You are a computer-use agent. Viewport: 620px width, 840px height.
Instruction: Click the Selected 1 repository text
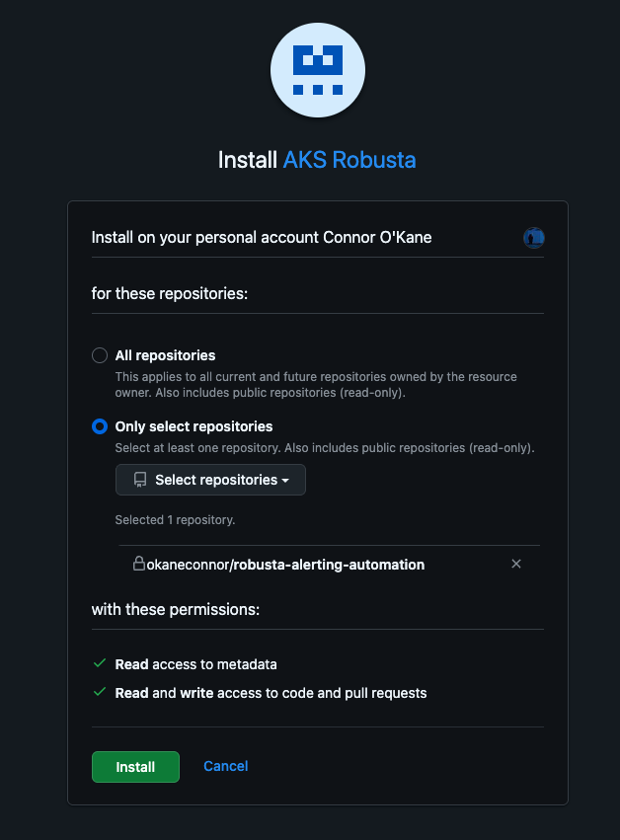[x=175, y=519]
